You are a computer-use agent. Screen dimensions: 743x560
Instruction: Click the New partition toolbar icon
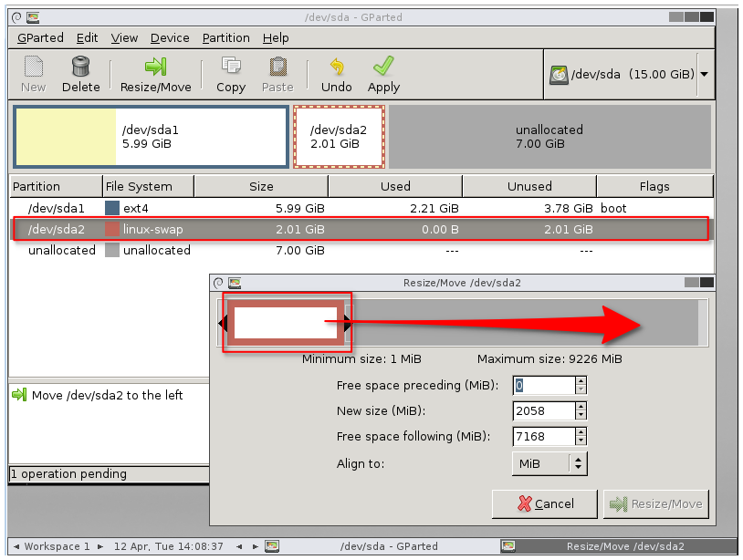33,67
